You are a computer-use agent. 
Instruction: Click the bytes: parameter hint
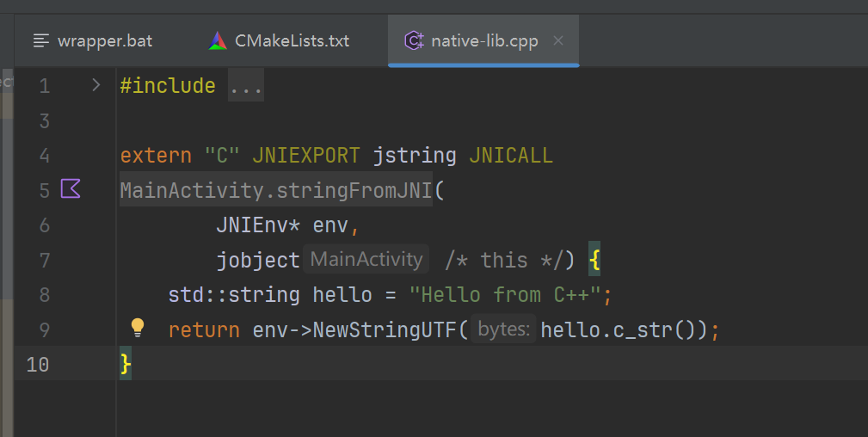pyautogui.click(x=503, y=329)
